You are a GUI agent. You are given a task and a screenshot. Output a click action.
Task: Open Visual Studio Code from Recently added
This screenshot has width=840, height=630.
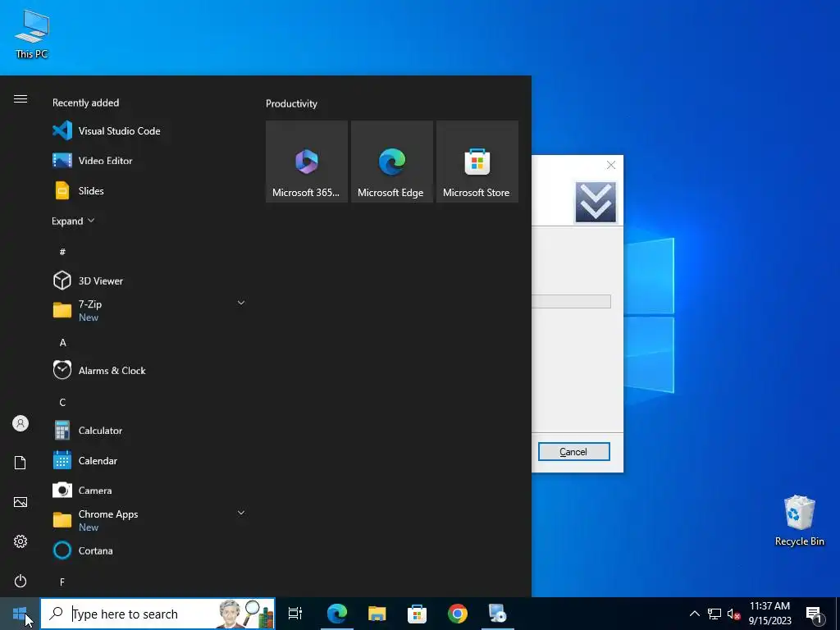point(148,130)
